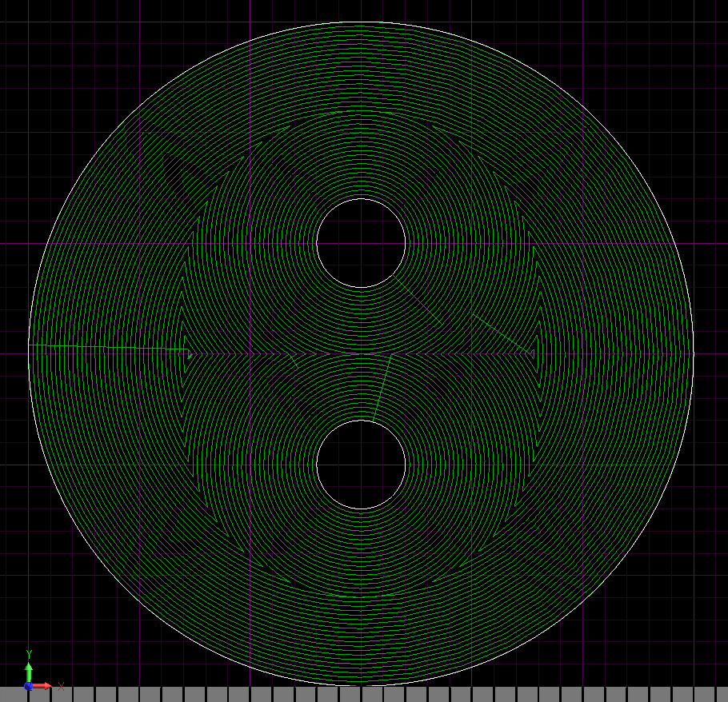Click the blue Z axis origin marker
The width and height of the screenshot is (728, 702).
[x=28, y=686]
